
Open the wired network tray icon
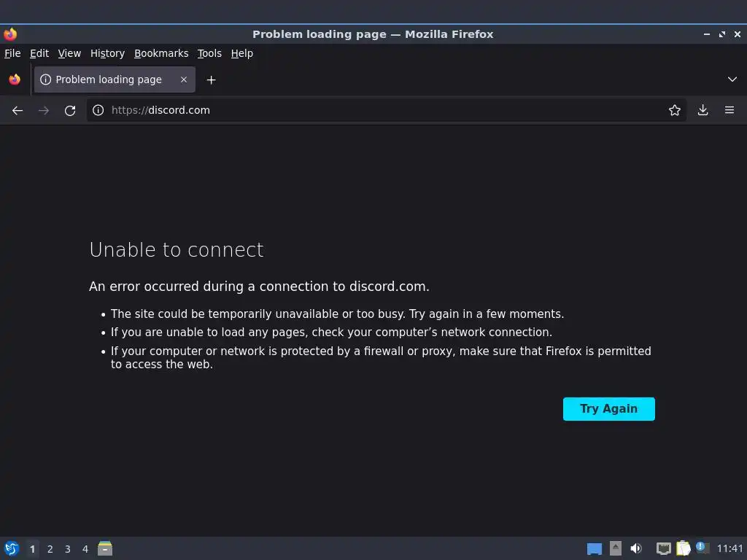click(663, 548)
